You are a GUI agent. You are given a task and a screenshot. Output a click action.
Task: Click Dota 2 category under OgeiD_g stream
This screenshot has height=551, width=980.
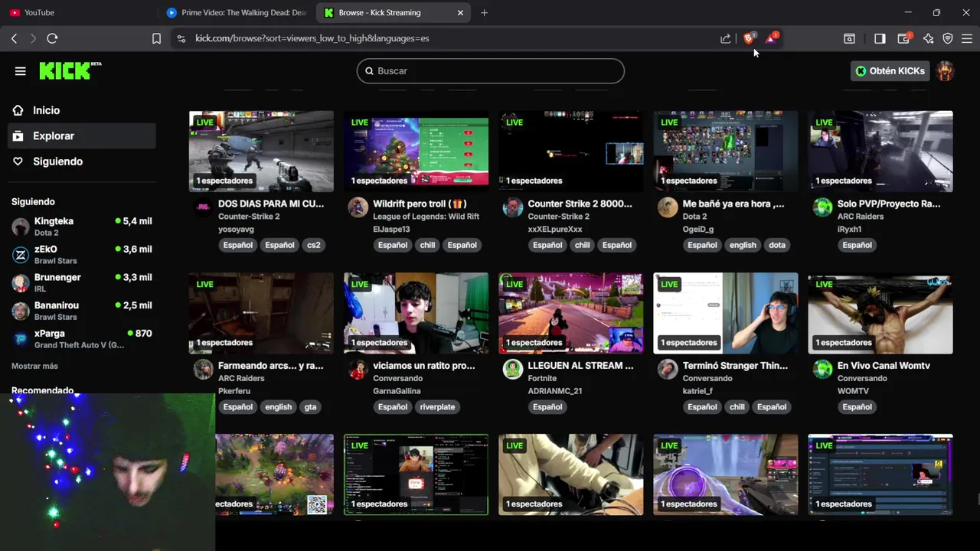[x=695, y=217]
